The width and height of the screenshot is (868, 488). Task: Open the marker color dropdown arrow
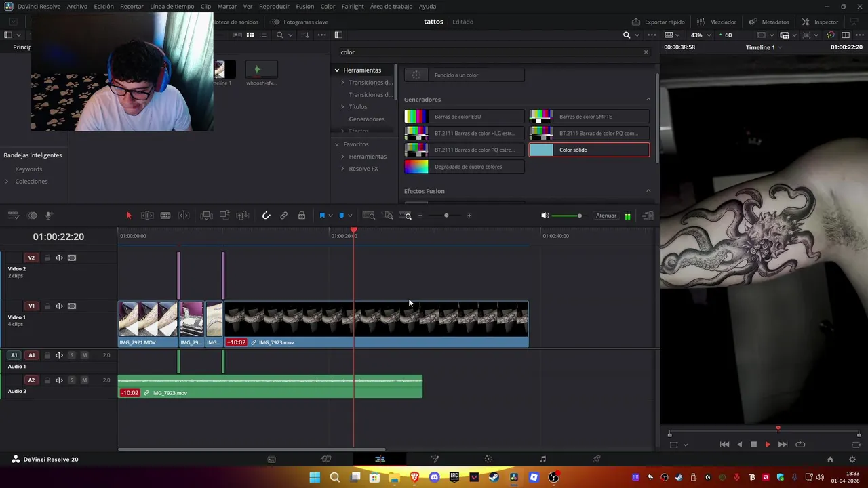point(350,216)
